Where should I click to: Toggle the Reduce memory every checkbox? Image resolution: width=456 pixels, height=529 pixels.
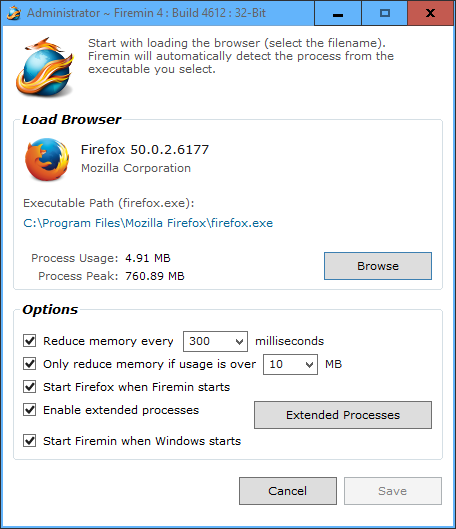tap(30, 341)
